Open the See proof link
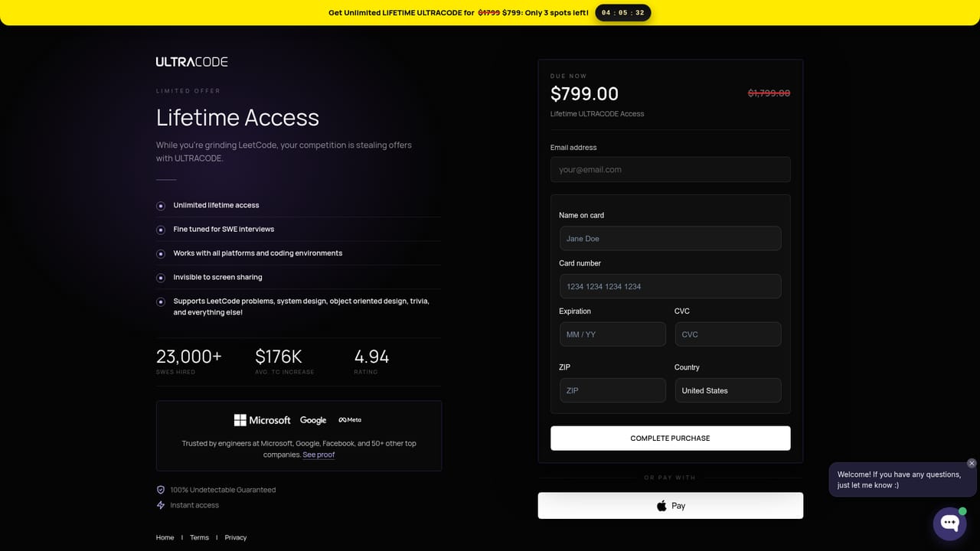Image resolution: width=980 pixels, height=551 pixels. (x=318, y=455)
